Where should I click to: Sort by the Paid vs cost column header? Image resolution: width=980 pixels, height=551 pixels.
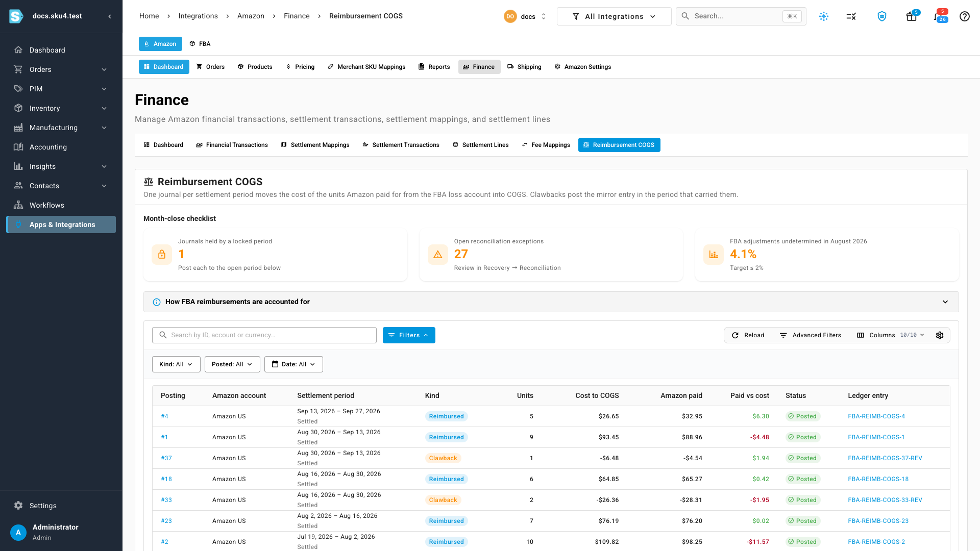(x=749, y=395)
